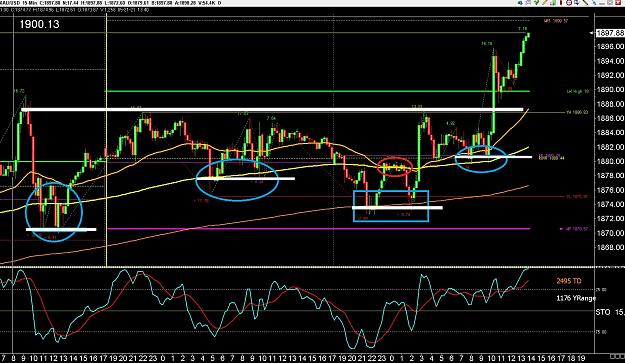Click the V:54.4K volume value in header
Viewport: 625px width, 363px height.
pyautogui.click(x=206, y=3)
